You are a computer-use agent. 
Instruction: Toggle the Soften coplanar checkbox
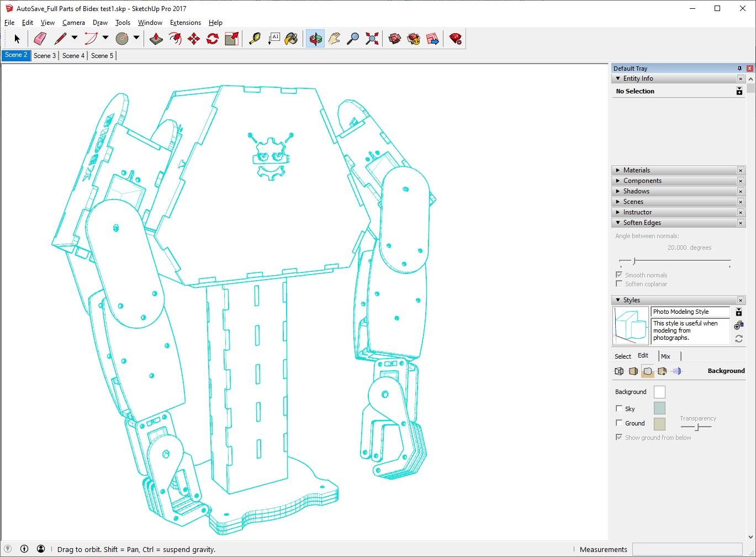(x=619, y=283)
